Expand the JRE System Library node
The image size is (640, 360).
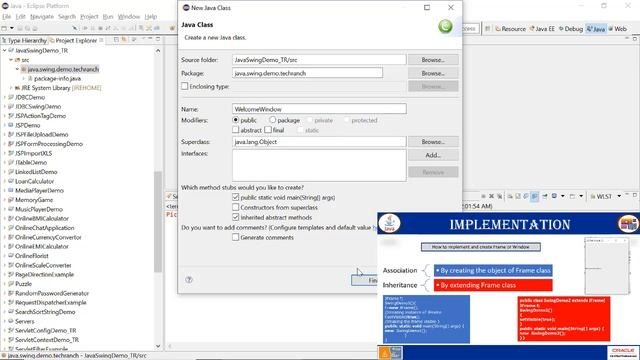11,88
